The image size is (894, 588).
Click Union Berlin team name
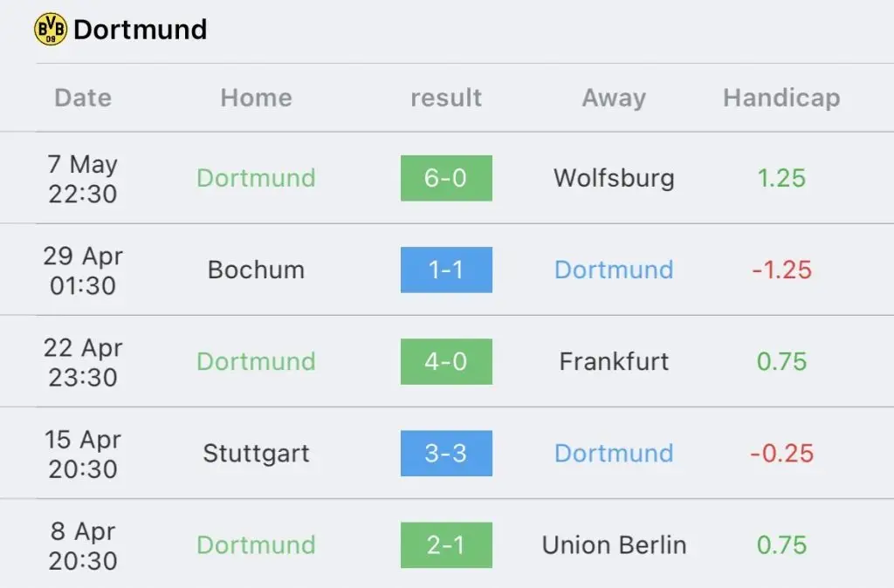(x=614, y=545)
